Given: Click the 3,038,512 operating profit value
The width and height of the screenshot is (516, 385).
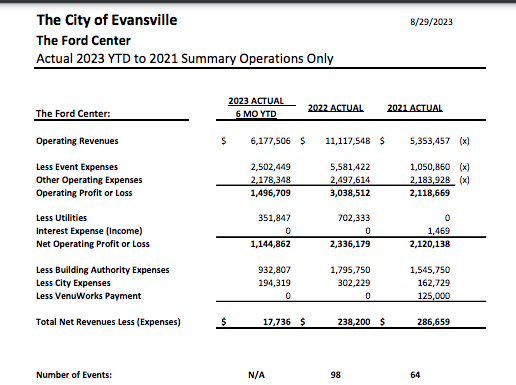Looking at the screenshot, I should (x=350, y=193).
